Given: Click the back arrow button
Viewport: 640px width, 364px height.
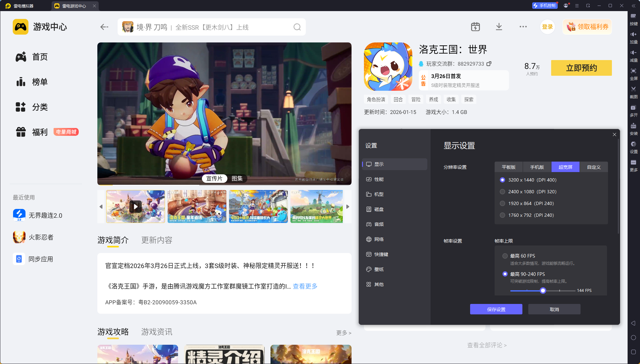Looking at the screenshot, I should 104,27.
